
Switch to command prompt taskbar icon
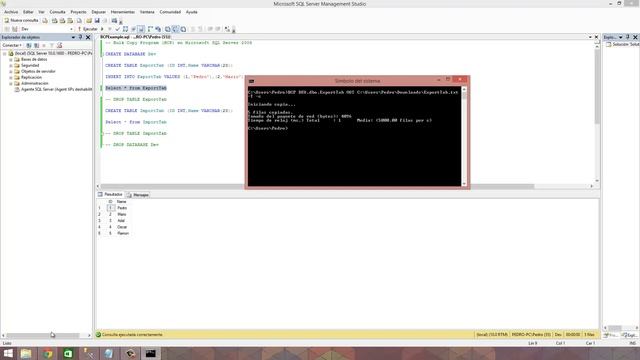click(x=151, y=353)
